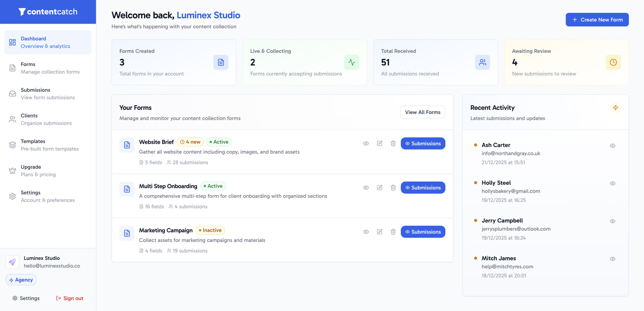
Task: Open Submissions for Multi Step Onboarding
Action: point(423,188)
